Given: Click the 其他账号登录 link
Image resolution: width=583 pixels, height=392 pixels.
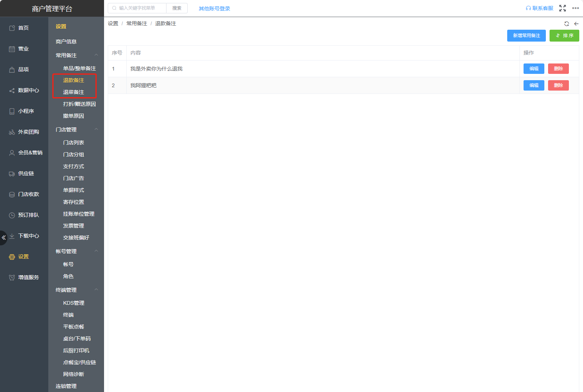Looking at the screenshot, I should pyautogui.click(x=214, y=9).
